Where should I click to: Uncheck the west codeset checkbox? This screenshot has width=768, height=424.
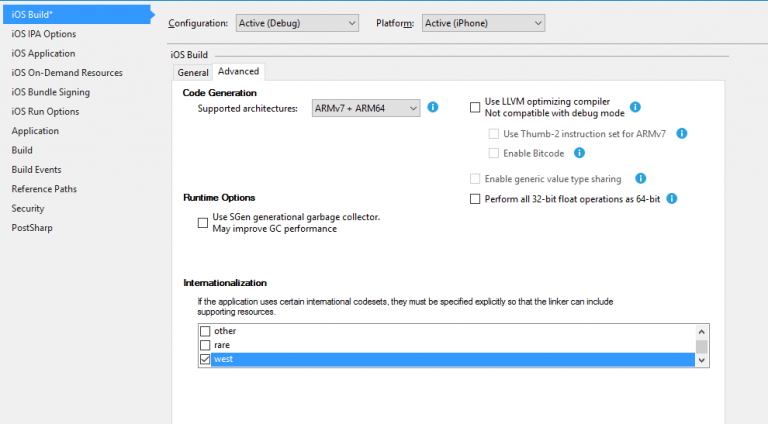tap(205, 359)
